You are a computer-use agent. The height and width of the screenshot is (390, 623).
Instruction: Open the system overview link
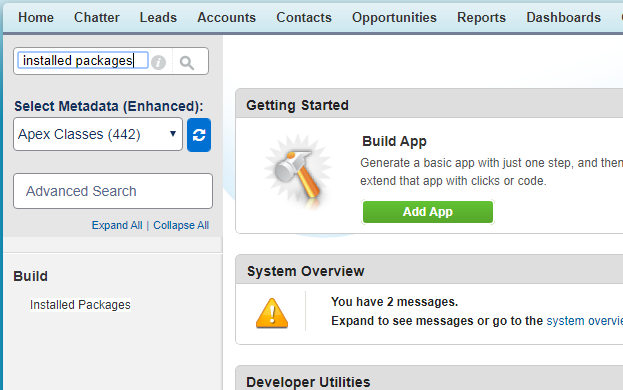pyautogui.click(x=584, y=321)
